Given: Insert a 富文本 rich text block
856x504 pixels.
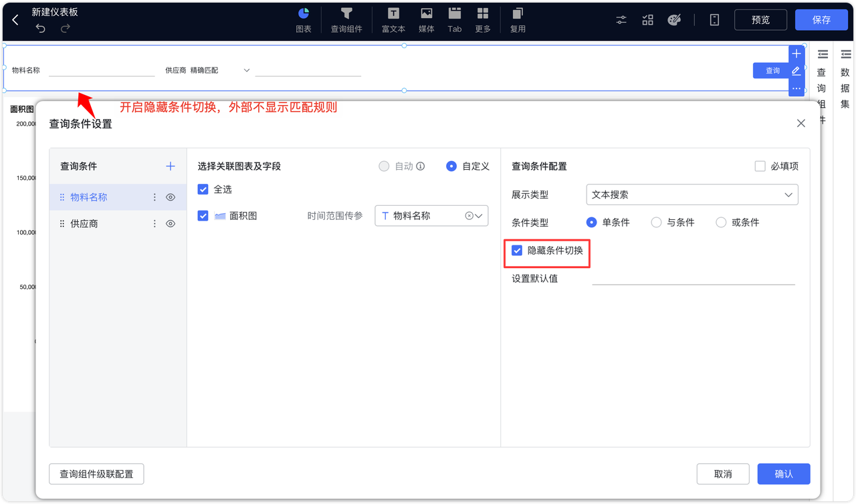Looking at the screenshot, I should click(393, 20).
